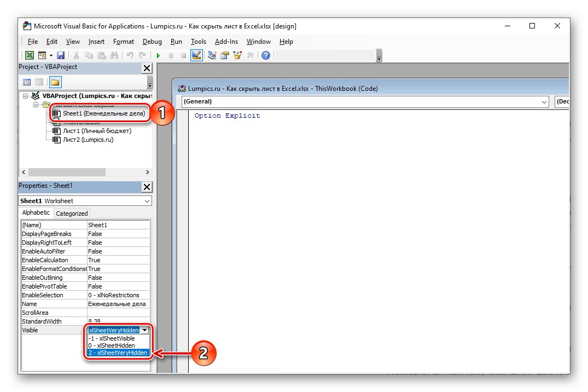Open the (General) object dropdown in code window
Screen dimensions: 588x392
(544, 102)
